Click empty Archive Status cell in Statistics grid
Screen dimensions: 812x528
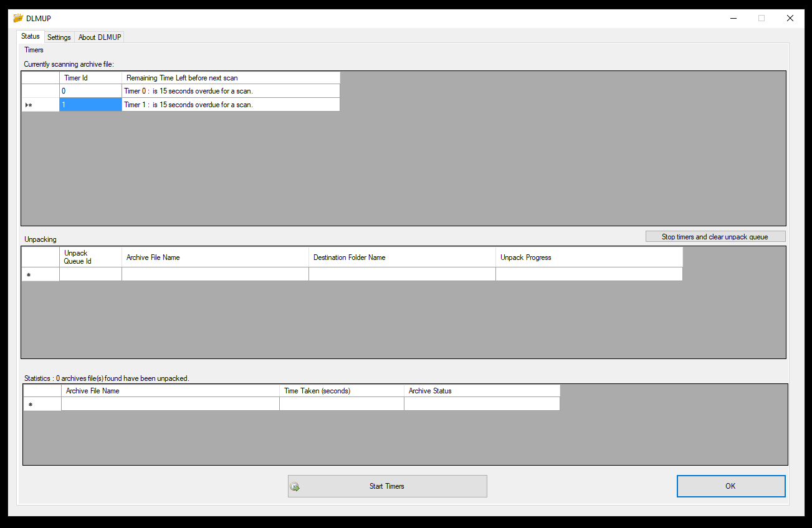point(482,404)
